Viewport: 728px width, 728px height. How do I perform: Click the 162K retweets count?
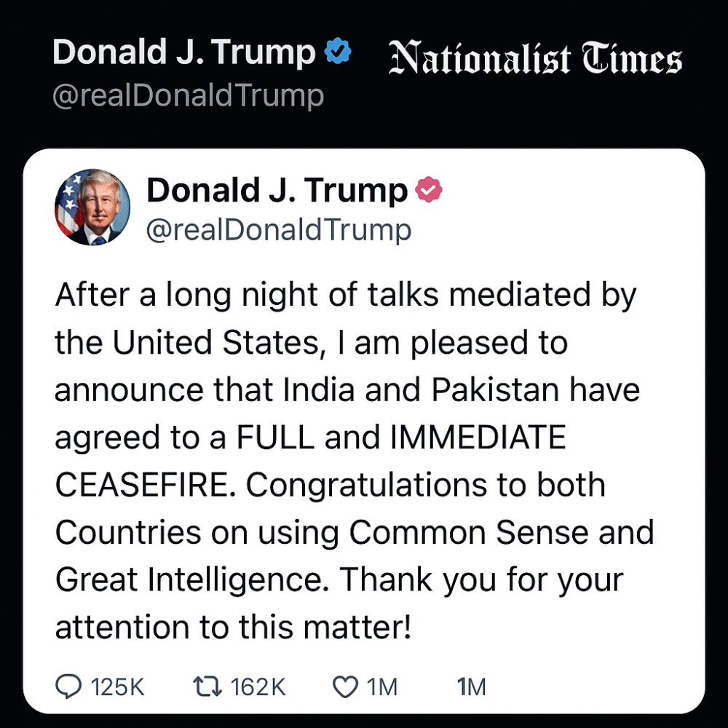pos(258,686)
